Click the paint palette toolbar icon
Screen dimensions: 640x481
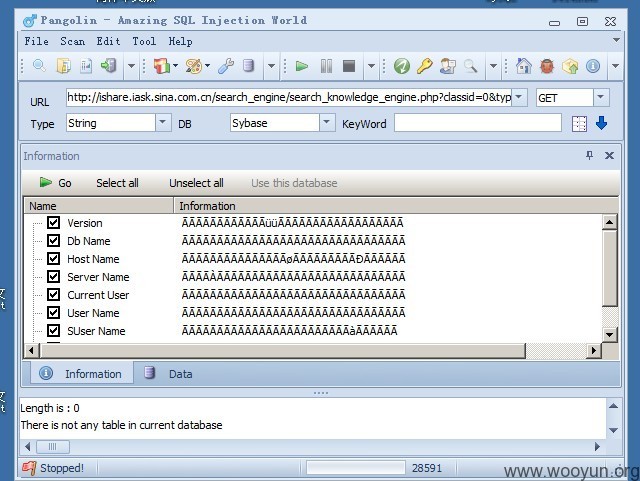[x=194, y=66]
